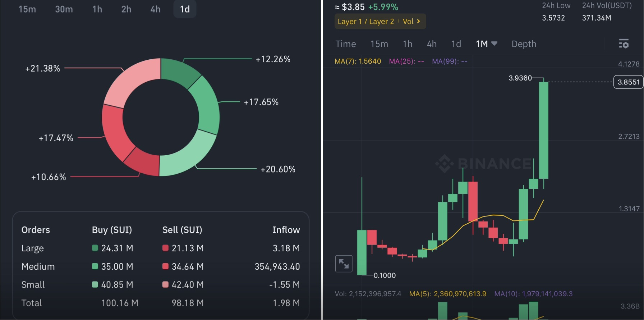The height and width of the screenshot is (320, 644).
Task: Click the Layer 1 / Layer 2 tag
Action: (x=365, y=22)
